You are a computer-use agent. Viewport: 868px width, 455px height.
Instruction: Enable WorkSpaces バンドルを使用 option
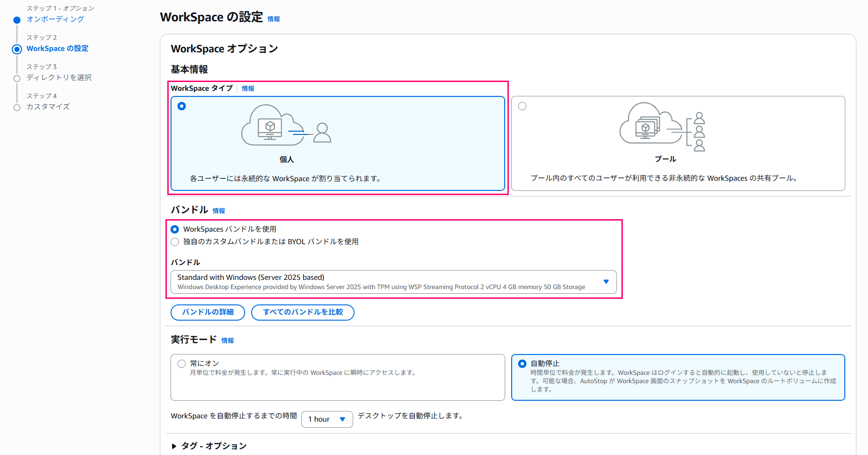click(x=175, y=229)
